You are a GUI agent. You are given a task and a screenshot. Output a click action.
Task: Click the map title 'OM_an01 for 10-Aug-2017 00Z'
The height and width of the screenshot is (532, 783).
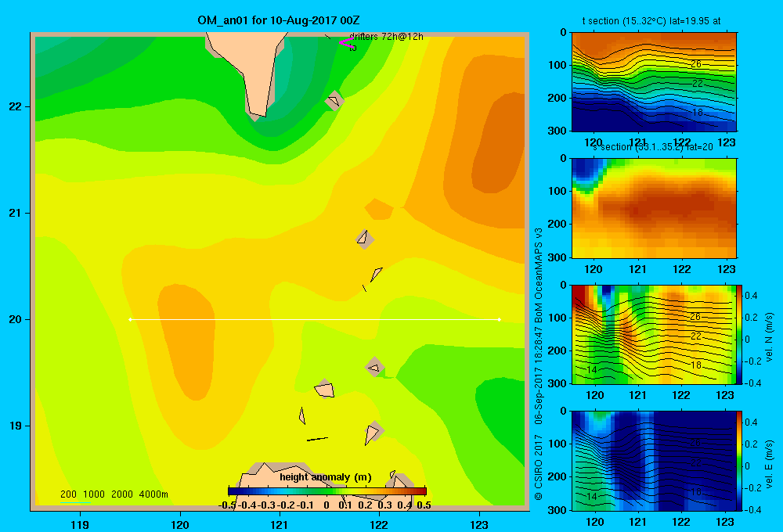[x=278, y=21]
